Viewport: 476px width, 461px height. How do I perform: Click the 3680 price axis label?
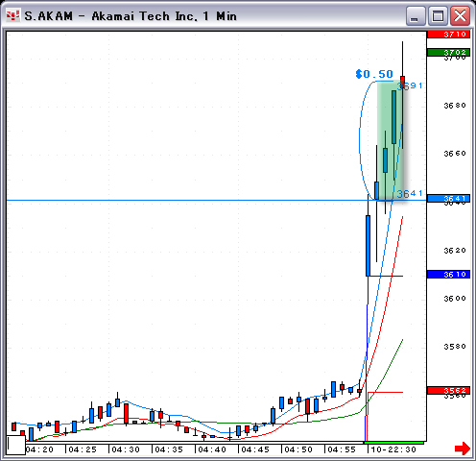(x=455, y=106)
